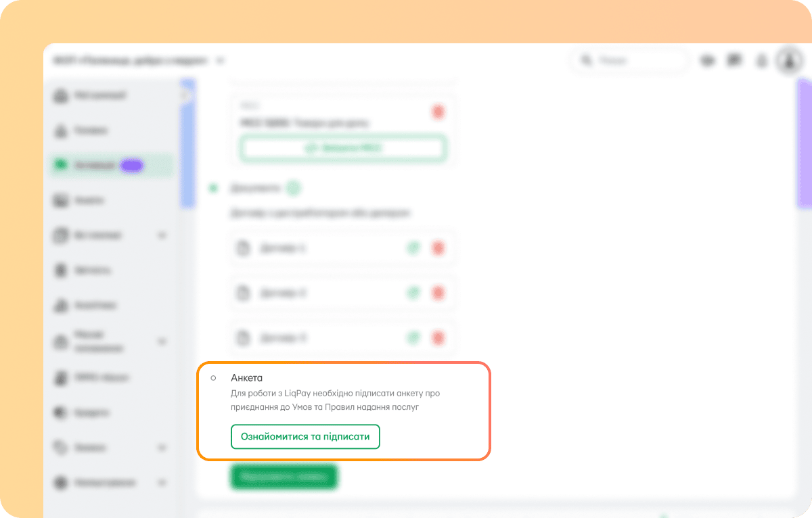Click the solid green button below the Анкета section
812x518 pixels.
pos(284,477)
